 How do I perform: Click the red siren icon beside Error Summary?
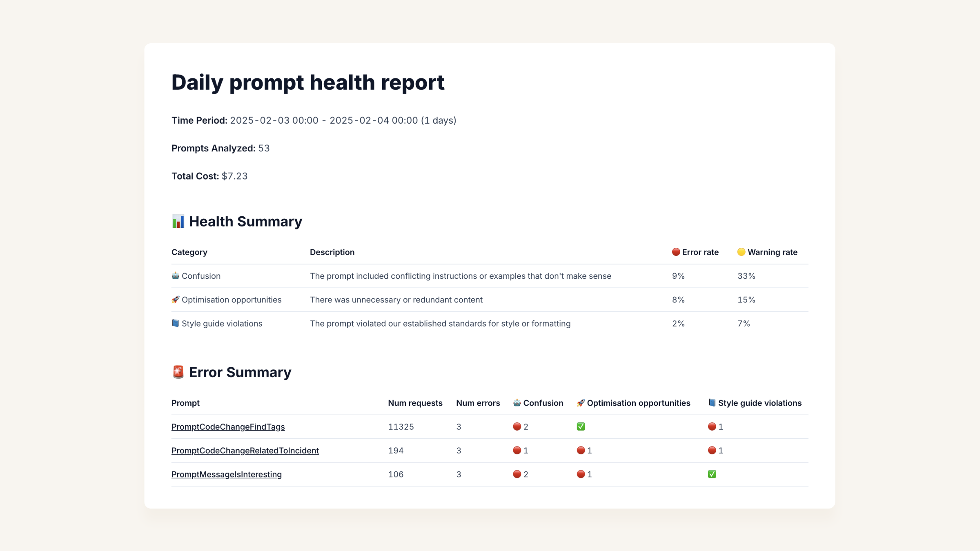point(178,372)
